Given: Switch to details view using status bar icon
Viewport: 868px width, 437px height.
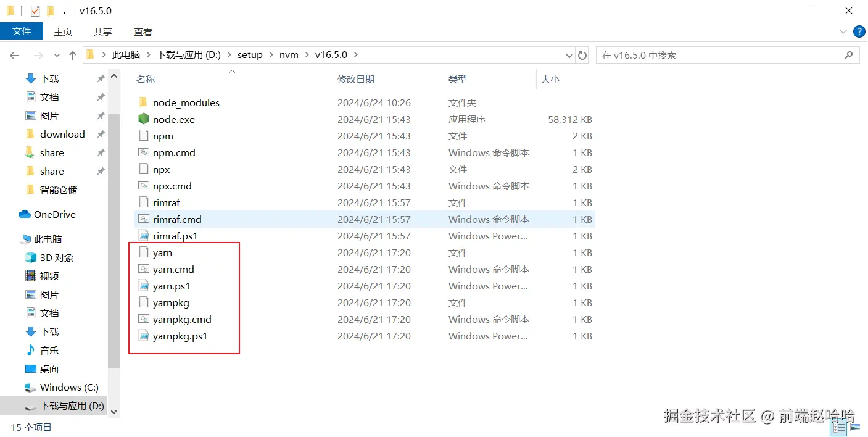Looking at the screenshot, I should click(x=838, y=427).
